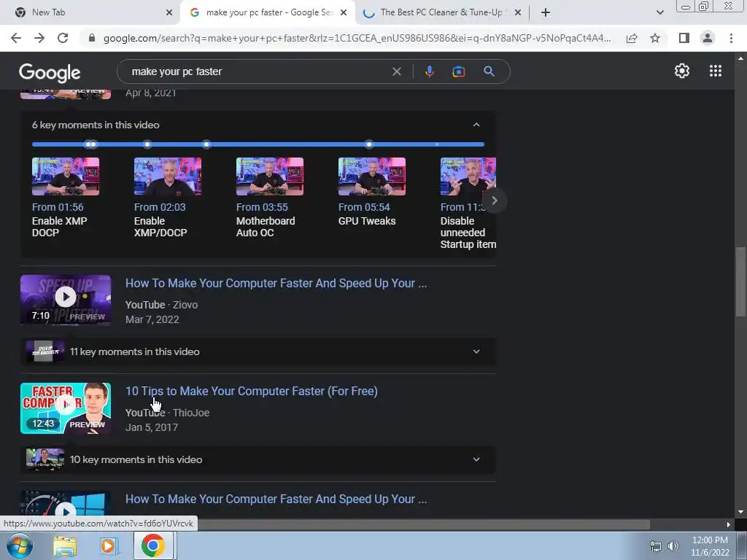Jump to From 03:55 timestamp

point(262,207)
